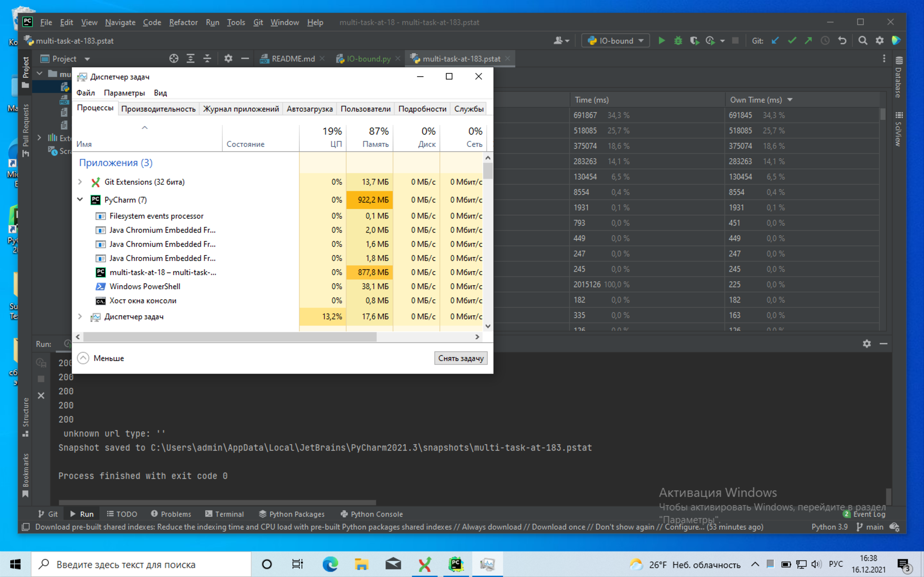Click the Rollback undo arrow icon
This screenshot has width=924, height=577.
842,40
